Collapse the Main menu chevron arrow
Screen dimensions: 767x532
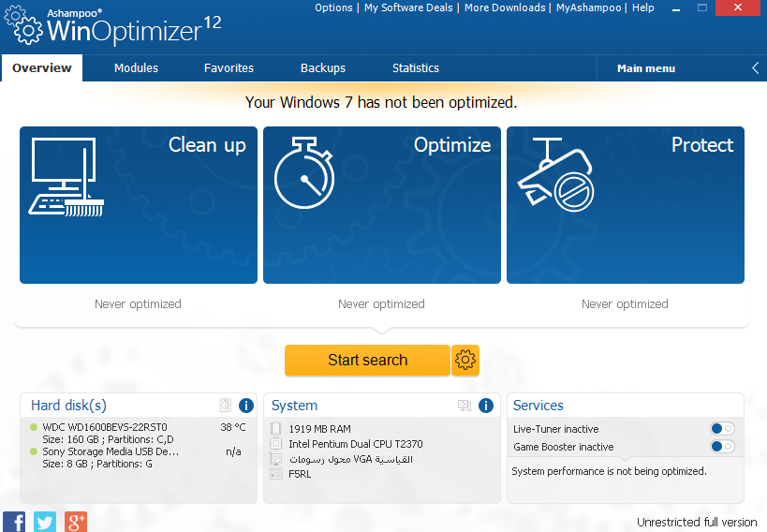tap(756, 68)
